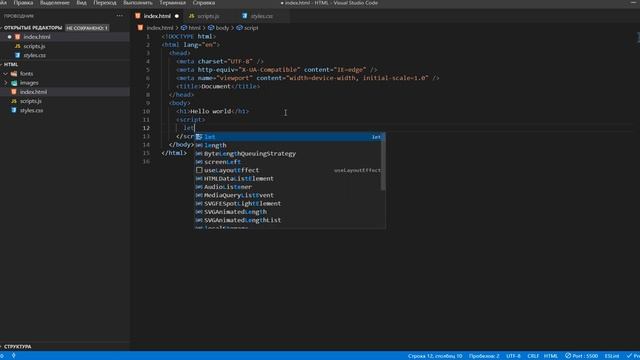The width and height of the screenshot is (640, 360).
Task: Choose 'SVGAnimatedLengthList' suggestion
Action: (x=289, y=220)
